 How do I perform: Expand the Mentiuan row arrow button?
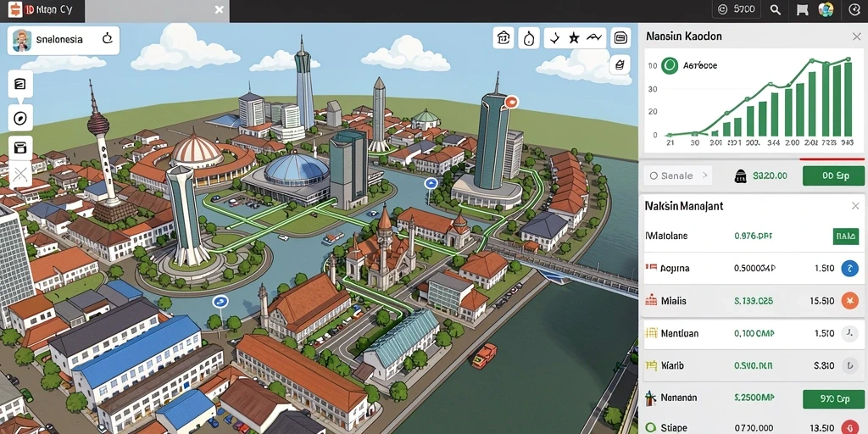[x=849, y=333]
